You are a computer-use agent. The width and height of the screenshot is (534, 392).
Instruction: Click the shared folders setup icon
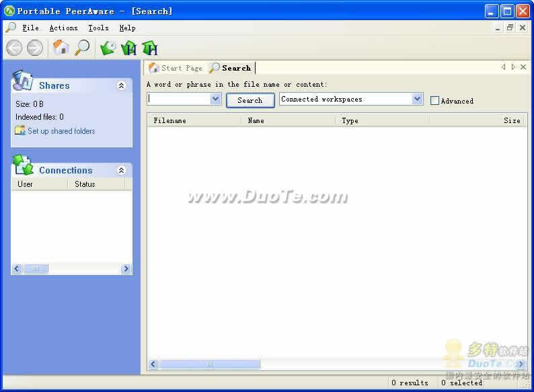point(20,130)
